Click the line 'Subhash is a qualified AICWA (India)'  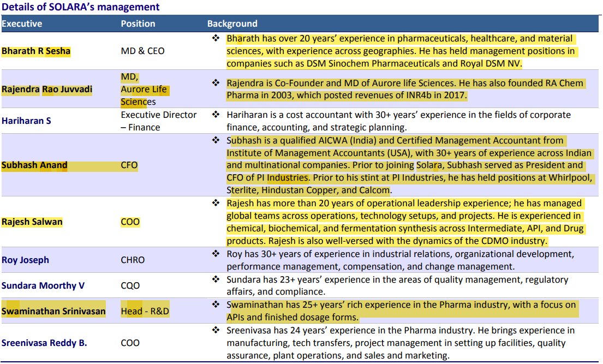coord(395,140)
